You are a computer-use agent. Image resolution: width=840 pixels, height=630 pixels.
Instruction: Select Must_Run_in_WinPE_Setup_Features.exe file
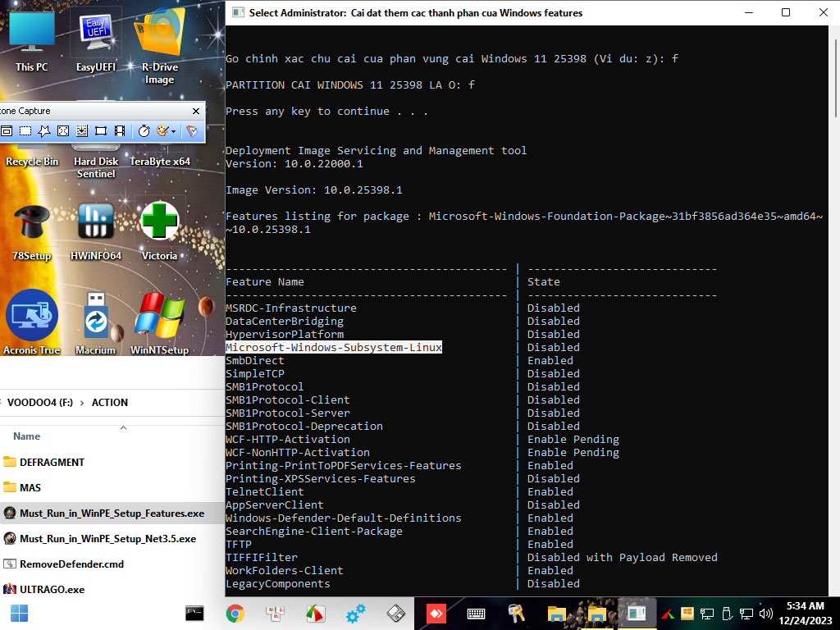click(x=112, y=514)
